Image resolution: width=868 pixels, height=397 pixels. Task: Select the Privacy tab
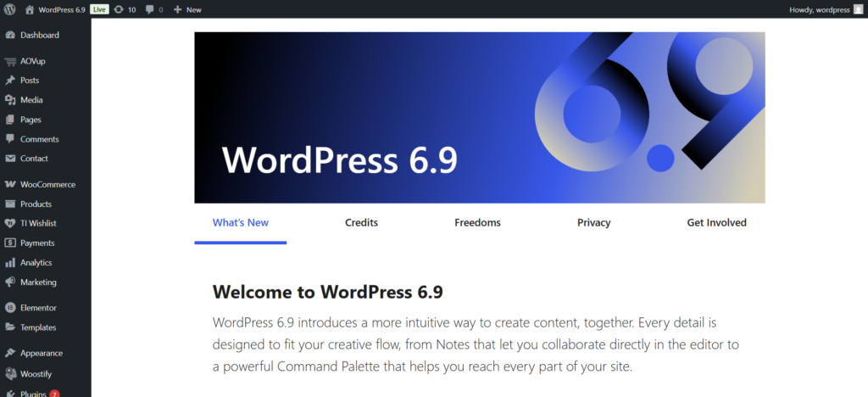coord(593,223)
